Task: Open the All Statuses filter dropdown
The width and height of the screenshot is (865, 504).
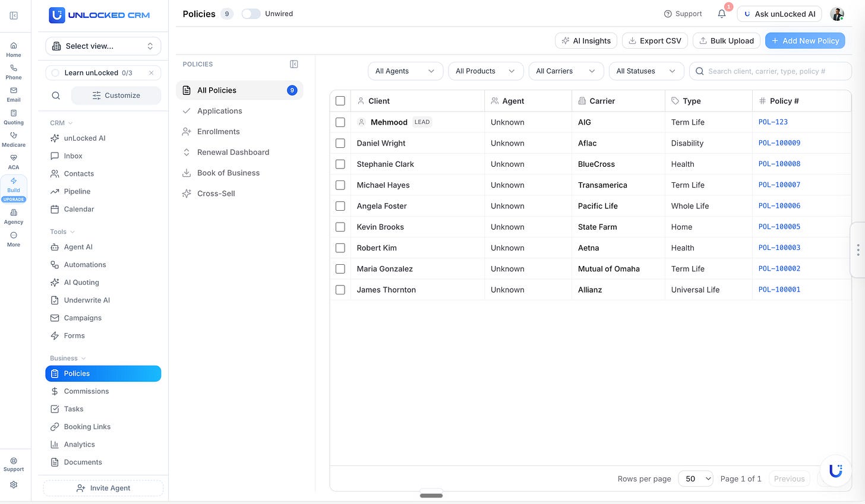Action: point(646,71)
